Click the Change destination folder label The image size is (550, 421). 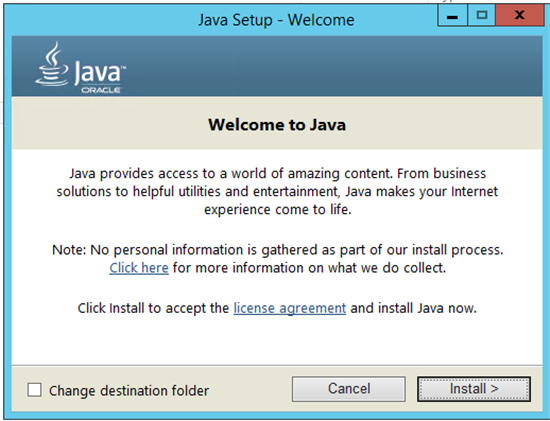(129, 391)
